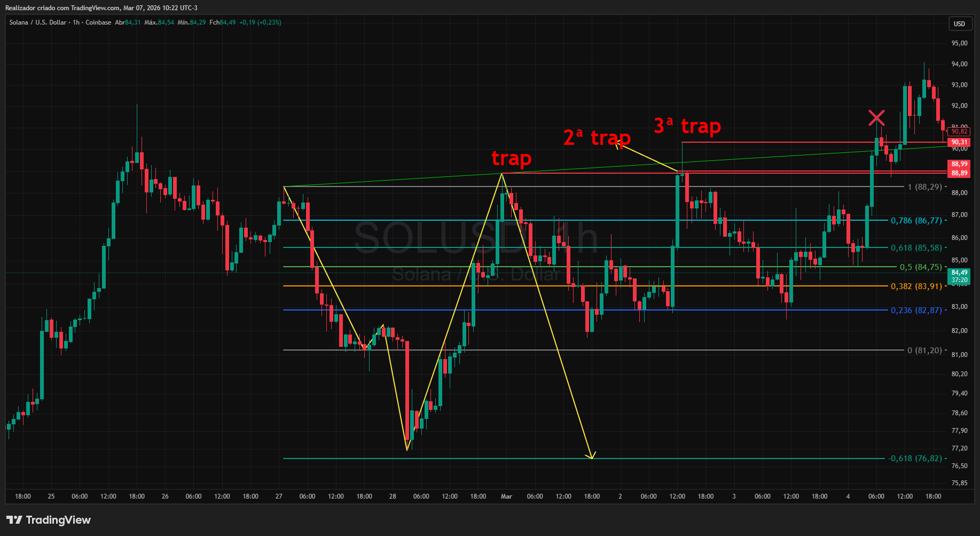Click the 88,99 red price tag

point(959,164)
